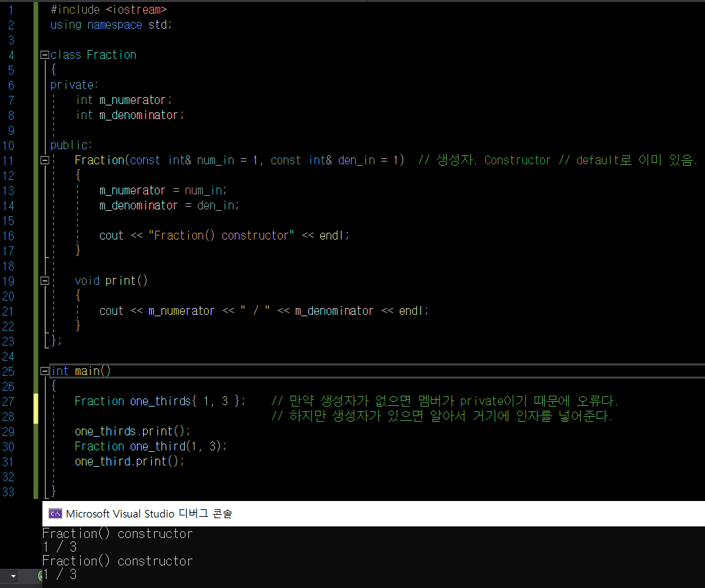Click 'int m_numerator;' member declaration

pyautogui.click(x=124, y=100)
